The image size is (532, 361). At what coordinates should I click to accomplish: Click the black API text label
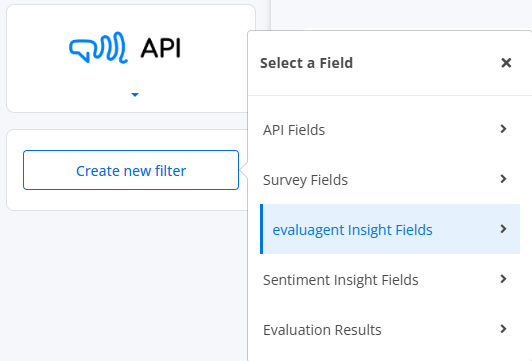[161, 48]
